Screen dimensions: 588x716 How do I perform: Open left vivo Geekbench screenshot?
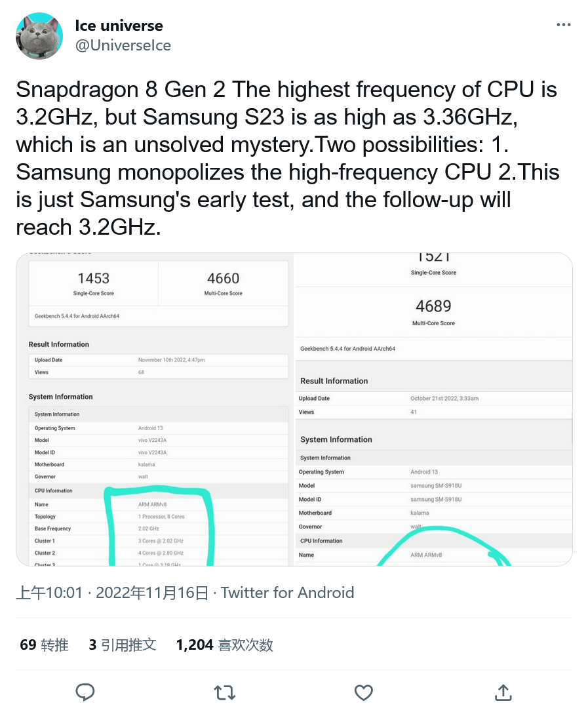[x=155, y=409]
